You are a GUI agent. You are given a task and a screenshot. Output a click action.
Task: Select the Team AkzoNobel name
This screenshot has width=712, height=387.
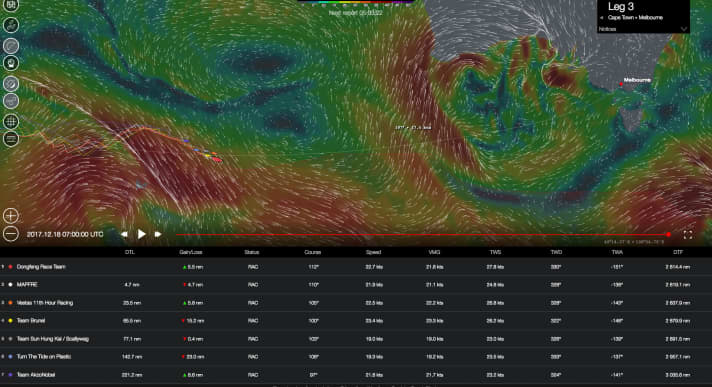coord(36,375)
